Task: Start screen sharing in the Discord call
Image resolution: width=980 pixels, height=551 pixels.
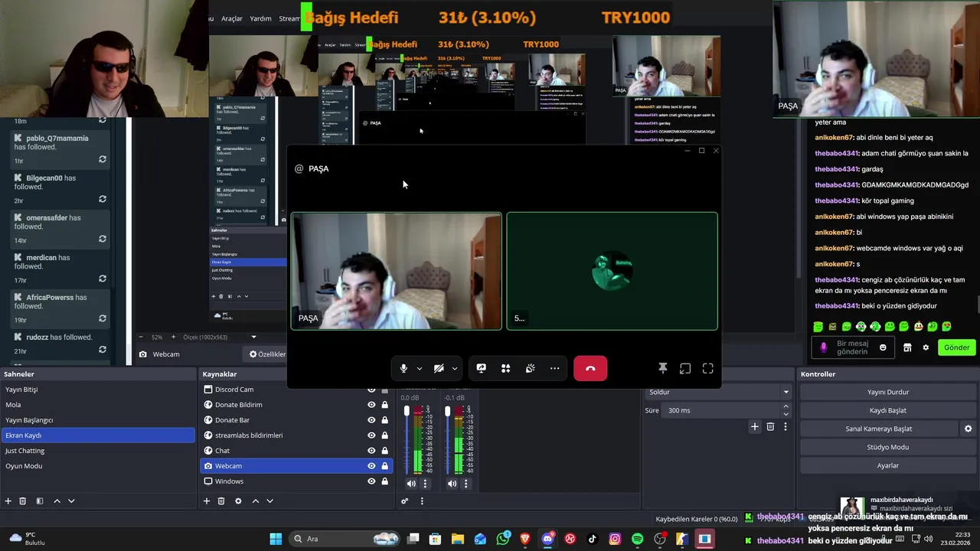Action: tap(481, 369)
